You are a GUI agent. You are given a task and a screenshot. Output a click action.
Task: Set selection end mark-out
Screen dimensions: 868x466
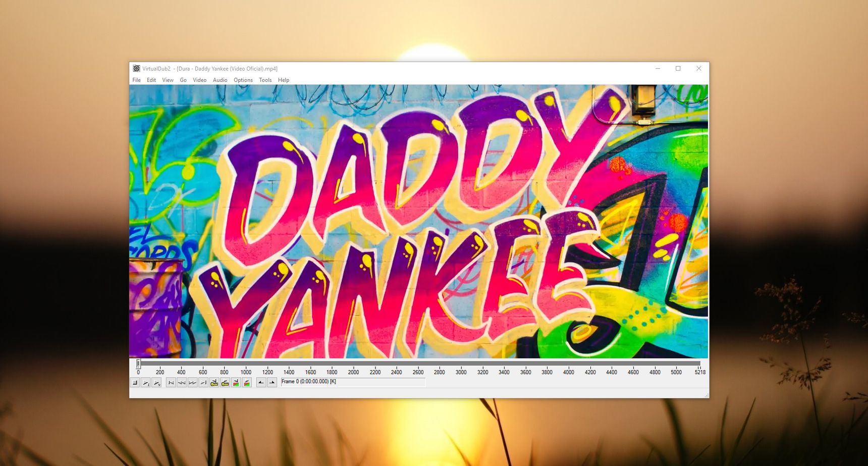pos(272,383)
